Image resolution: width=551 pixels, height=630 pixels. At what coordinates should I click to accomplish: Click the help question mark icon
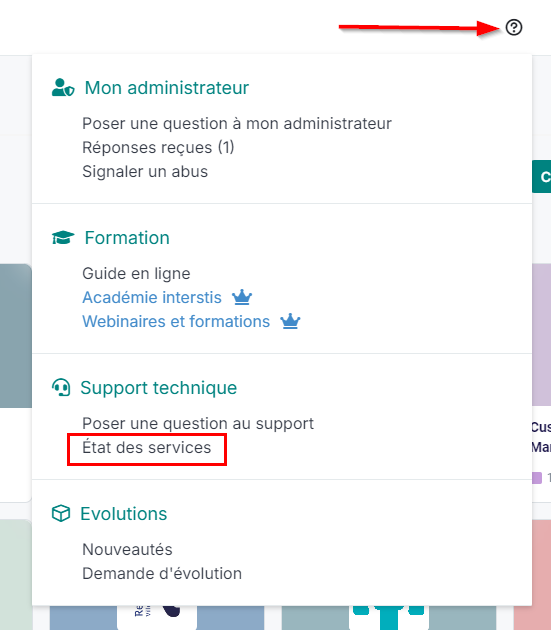click(514, 27)
